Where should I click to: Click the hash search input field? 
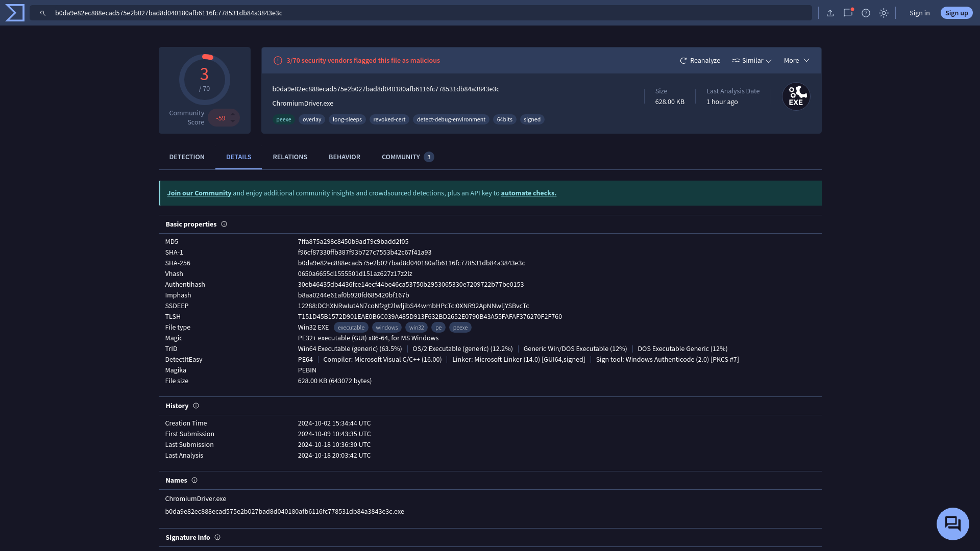coord(421,13)
